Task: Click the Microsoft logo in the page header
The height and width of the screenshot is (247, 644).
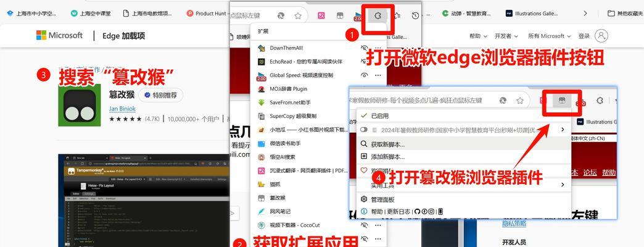Action: pyautogui.click(x=60, y=35)
